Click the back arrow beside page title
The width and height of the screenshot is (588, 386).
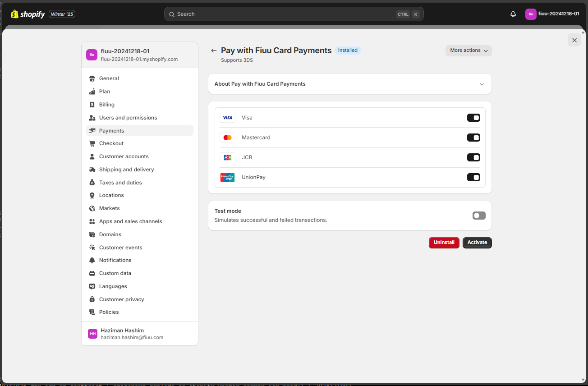click(x=214, y=51)
